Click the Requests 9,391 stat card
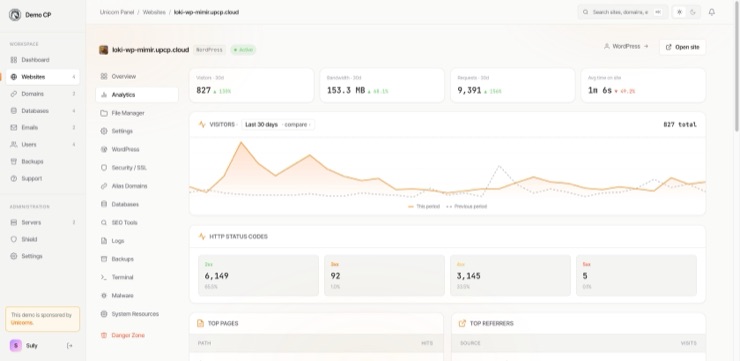 click(513, 85)
